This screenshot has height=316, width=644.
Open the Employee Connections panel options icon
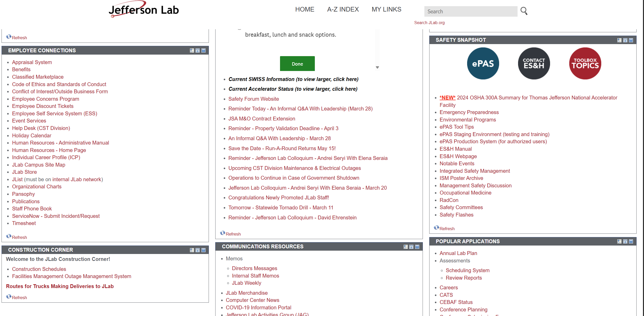[192, 50]
